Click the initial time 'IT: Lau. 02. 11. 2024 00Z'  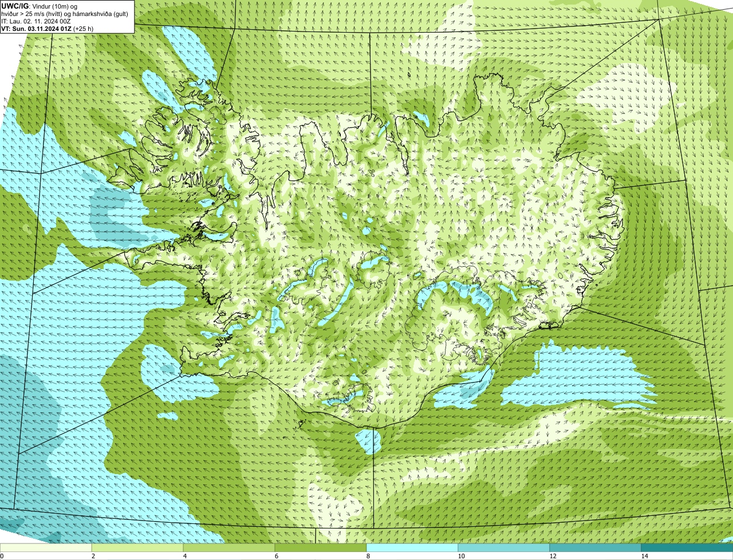click(x=36, y=21)
